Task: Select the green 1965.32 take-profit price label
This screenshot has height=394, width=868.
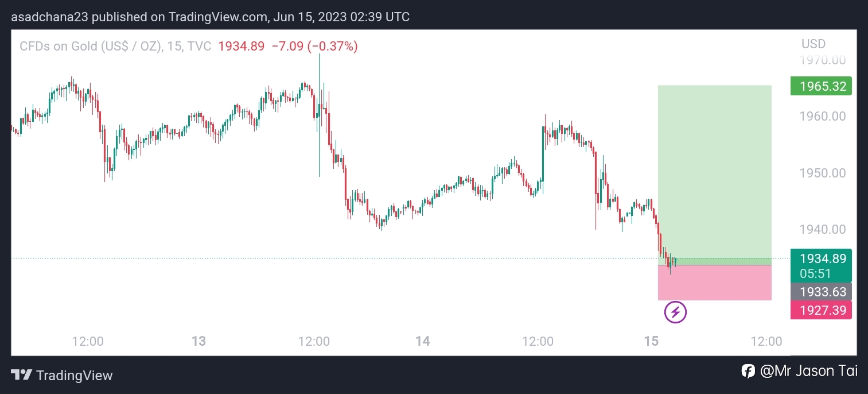Action: coord(821,86)
